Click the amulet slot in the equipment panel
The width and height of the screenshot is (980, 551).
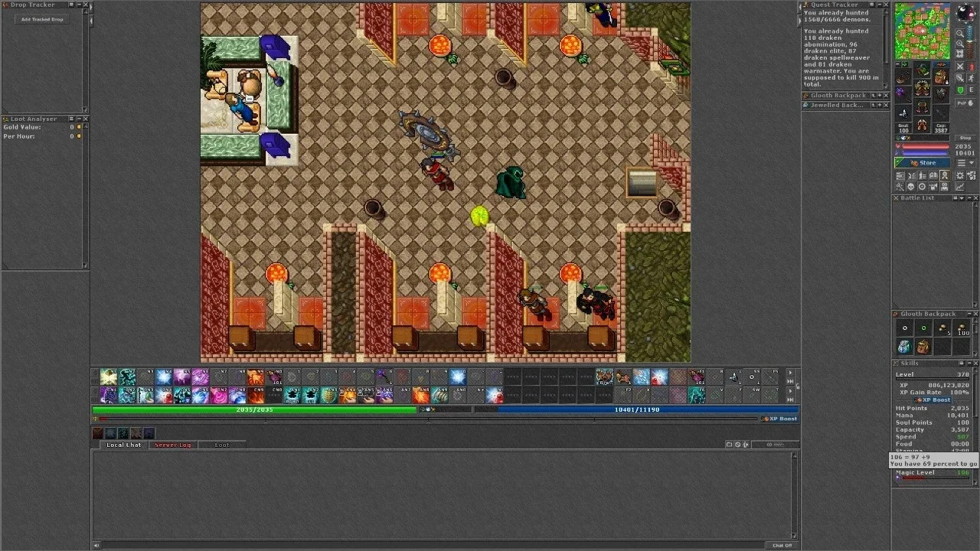903,77
